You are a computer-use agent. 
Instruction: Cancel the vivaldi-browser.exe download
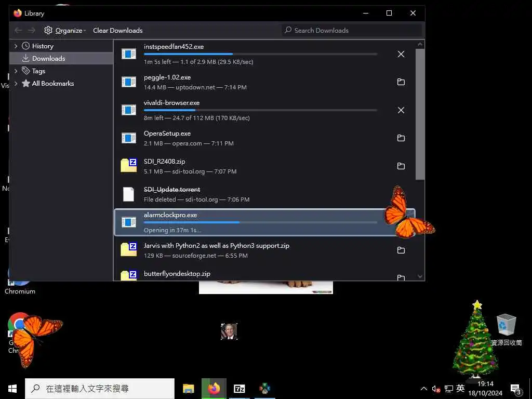pos(401,110)
